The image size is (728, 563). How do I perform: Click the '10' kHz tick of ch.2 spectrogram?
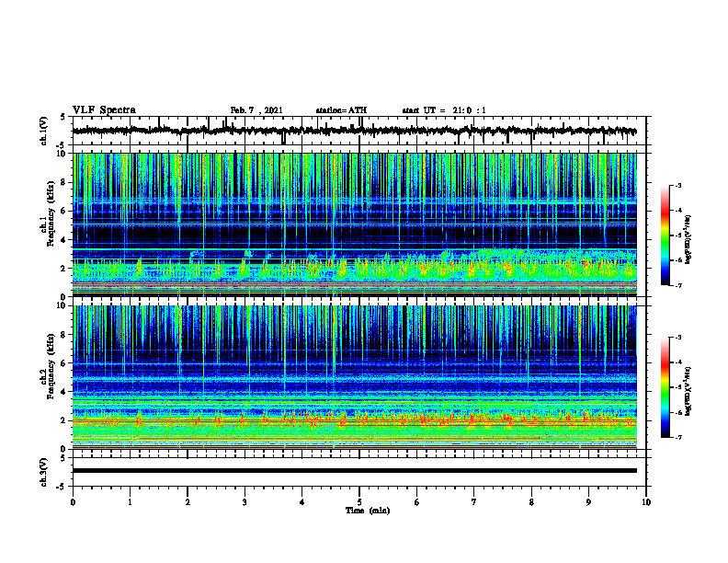point(63,305)
